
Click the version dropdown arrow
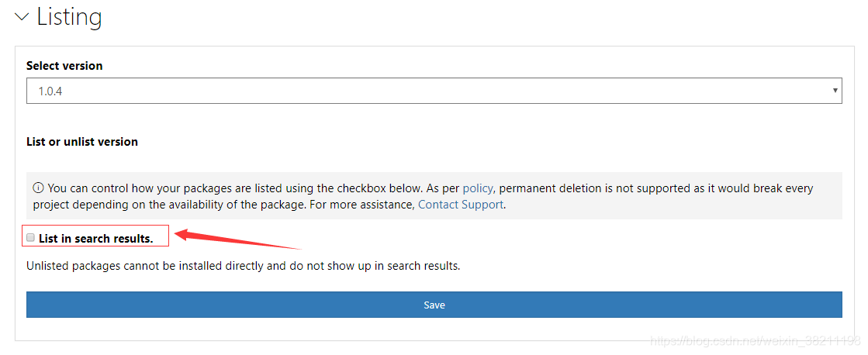(835, 91)
